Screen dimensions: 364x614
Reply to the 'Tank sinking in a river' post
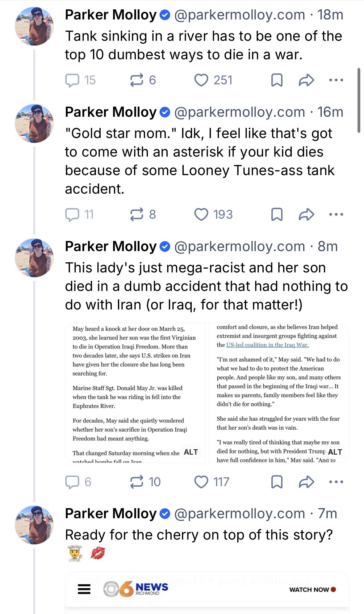[x=72, y=80]
